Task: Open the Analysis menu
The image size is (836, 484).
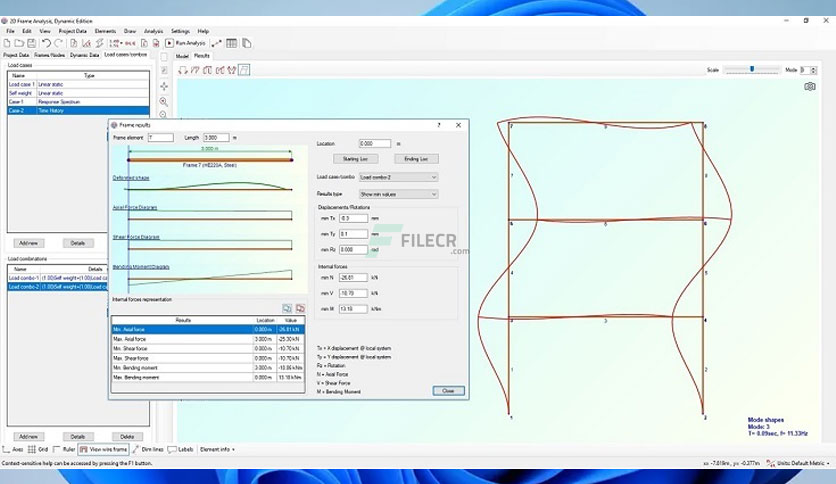Action: [x=154, y=31]
